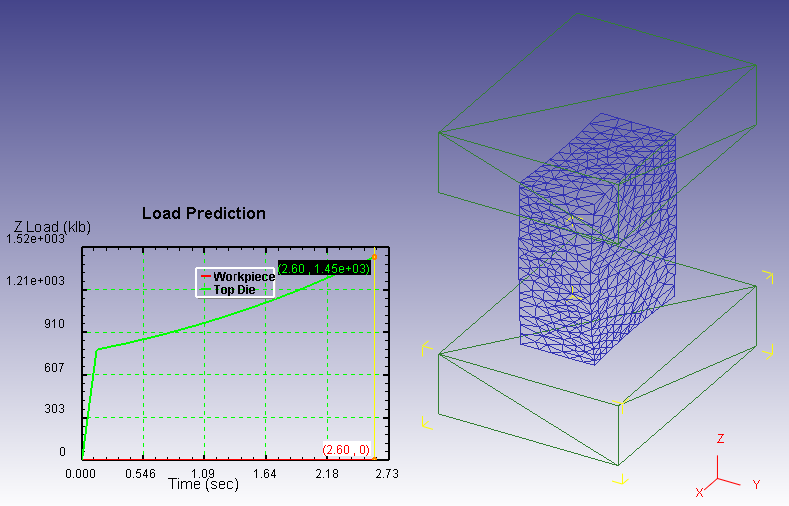The image size is (789, 506).
Task: Click the 0.000 time tick label
Action: (81, 474)
